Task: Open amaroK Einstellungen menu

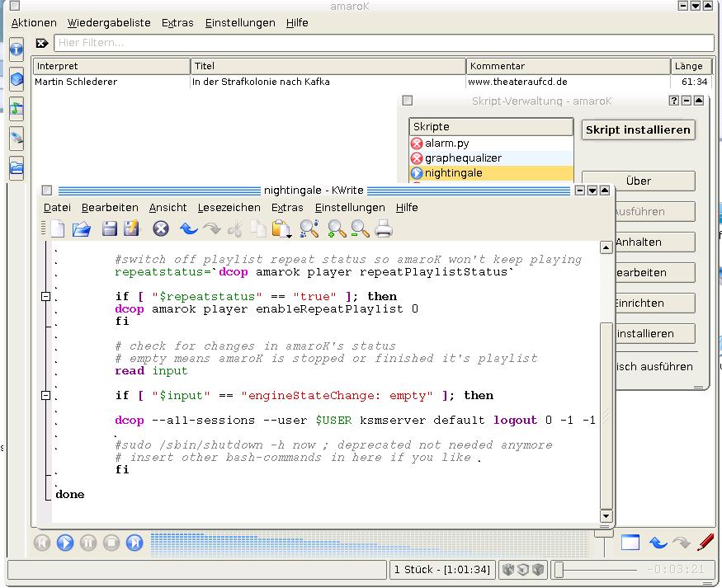Action: [240, 22]
